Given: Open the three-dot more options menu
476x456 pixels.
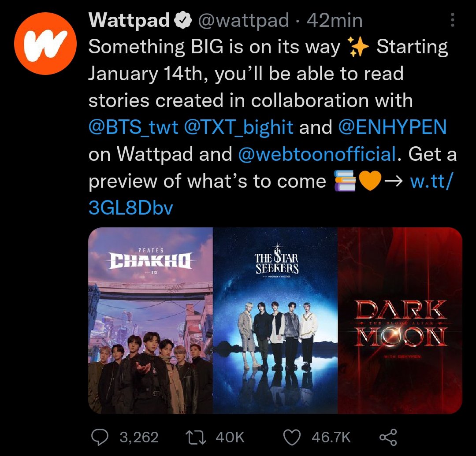Looking at the screenshot, I should 453,20.
